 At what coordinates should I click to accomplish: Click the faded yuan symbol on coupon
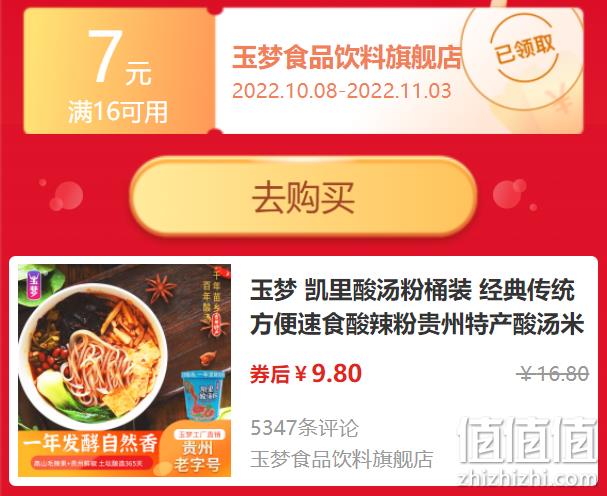560,96
